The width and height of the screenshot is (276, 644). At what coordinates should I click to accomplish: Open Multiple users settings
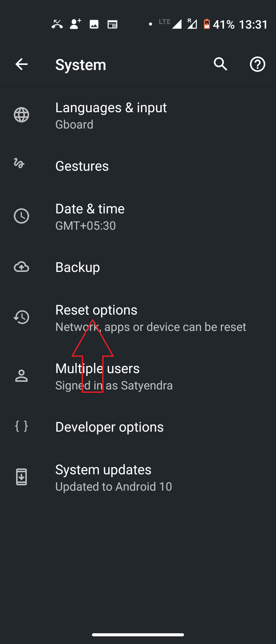(x=138, y=376)
